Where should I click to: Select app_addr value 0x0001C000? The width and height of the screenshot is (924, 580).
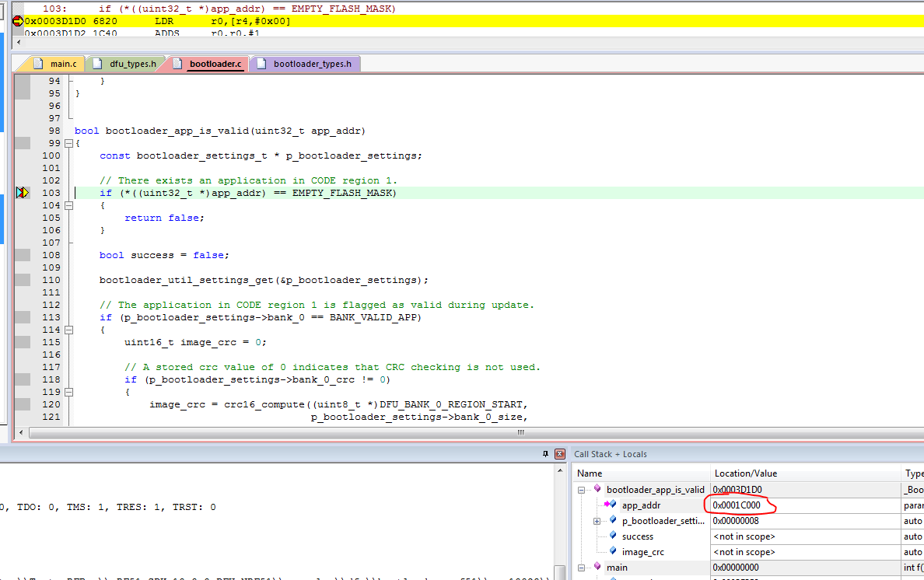(x=737, y=505)
